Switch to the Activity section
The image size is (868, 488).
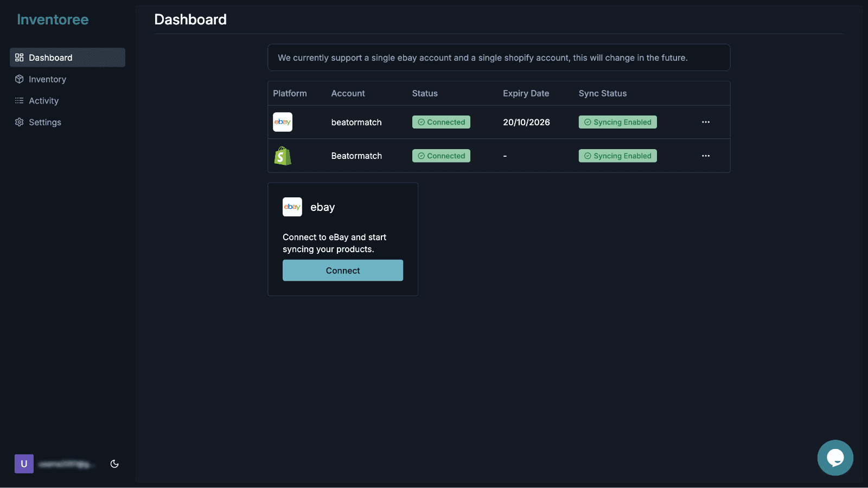[x=44, y=100]
